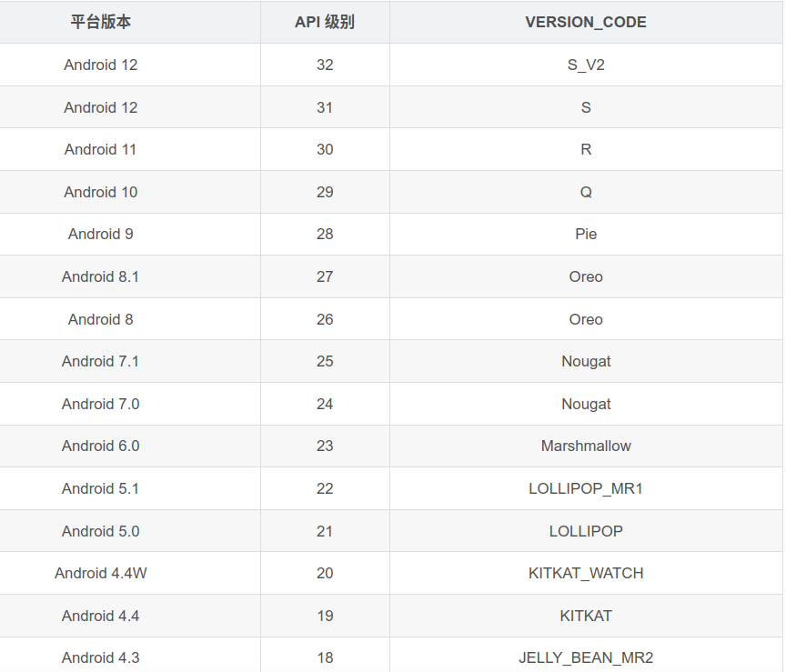Select the Android 11 row label
This screenshot has width=786, height=672.
101,149
